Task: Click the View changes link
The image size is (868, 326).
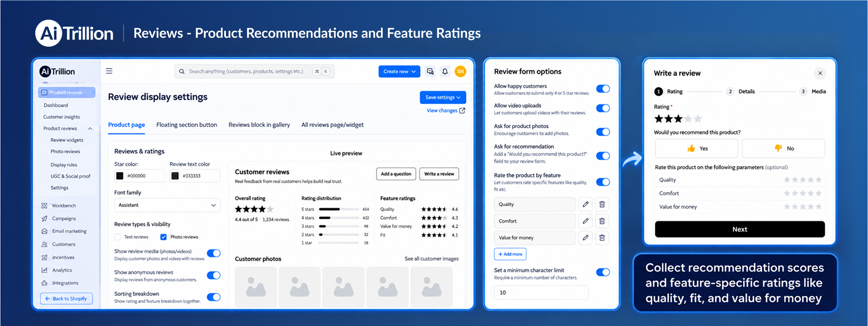Action: coord(446,110)
